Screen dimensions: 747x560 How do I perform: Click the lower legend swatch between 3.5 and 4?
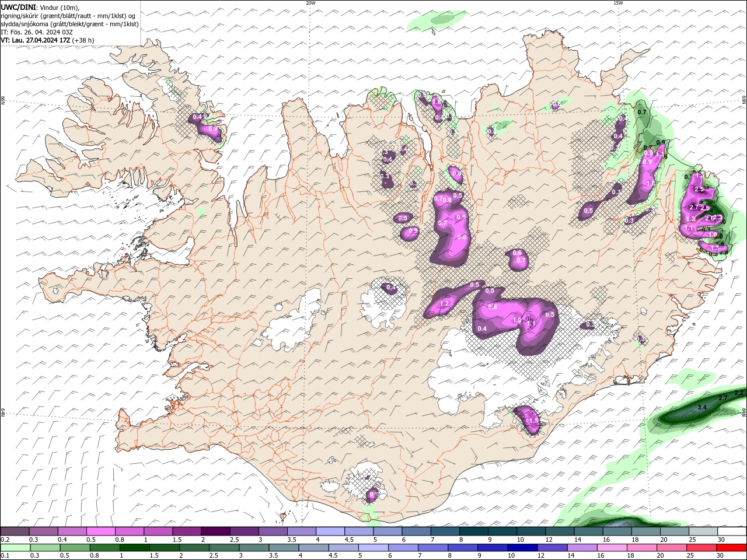tap(284, 548)
